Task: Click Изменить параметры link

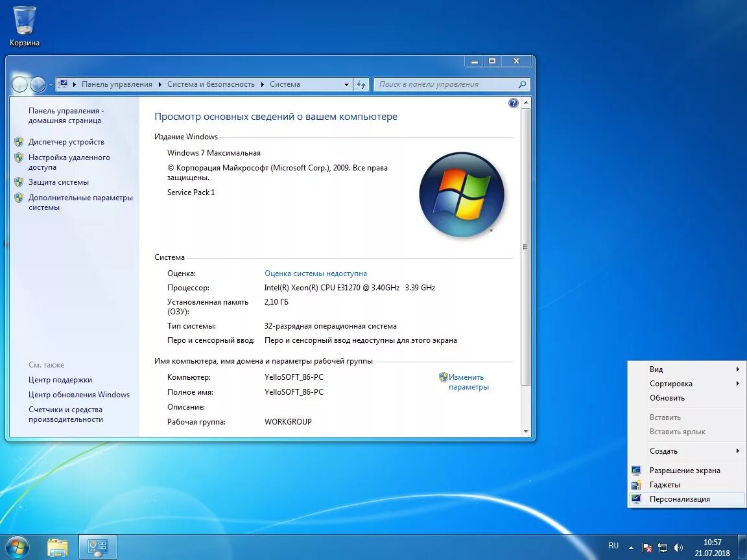Action: click(468, 382)
